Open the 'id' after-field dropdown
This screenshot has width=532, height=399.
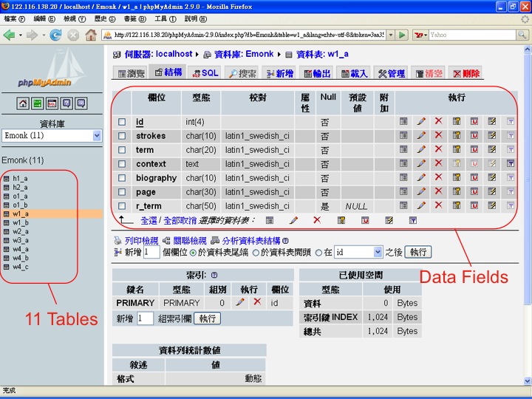(358, 252)
